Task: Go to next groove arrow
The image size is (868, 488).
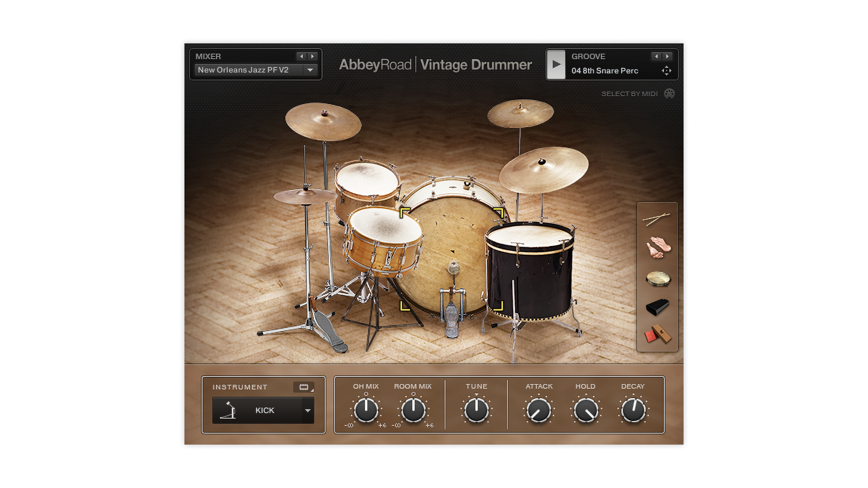Action: click(x=667, y=56)
